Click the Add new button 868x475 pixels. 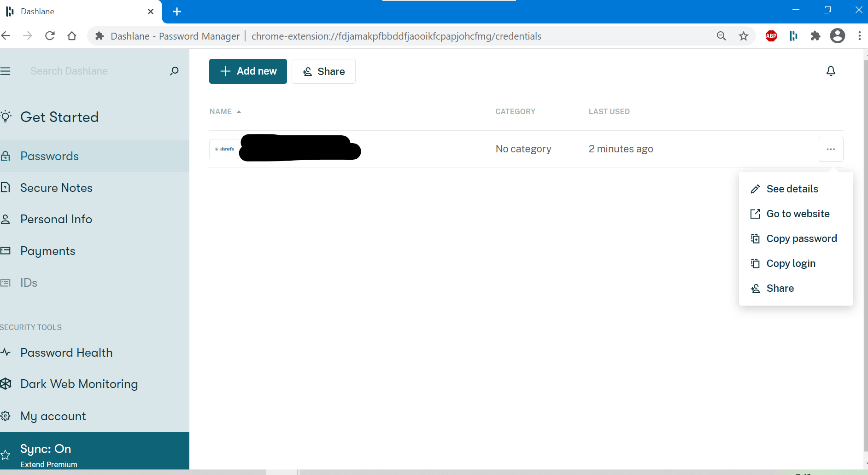click(247, 71)
